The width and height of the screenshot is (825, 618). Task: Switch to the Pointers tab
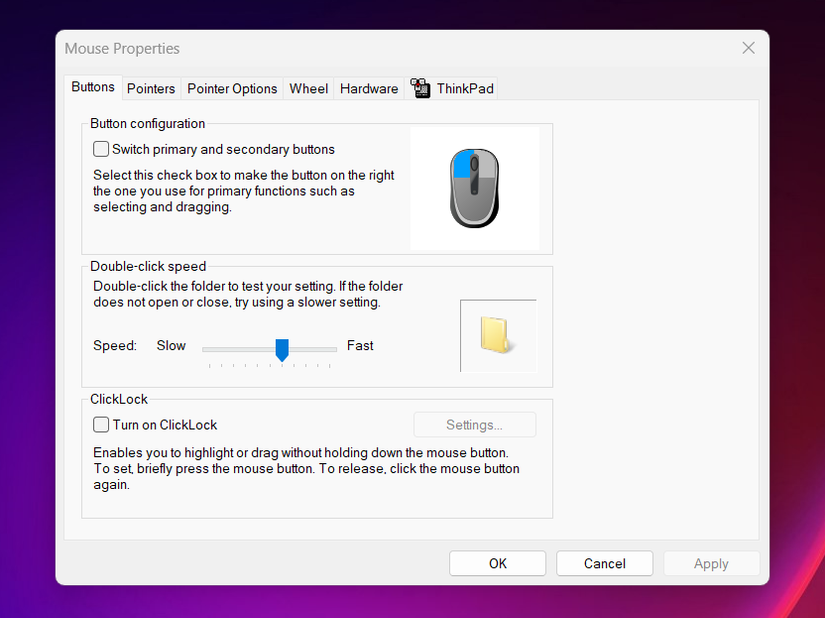(x=150, y=88)
